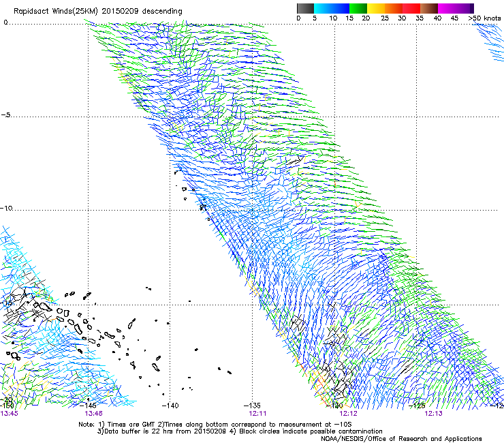
Task: Click the '45' label under the color scale
Action: [454, 18]
